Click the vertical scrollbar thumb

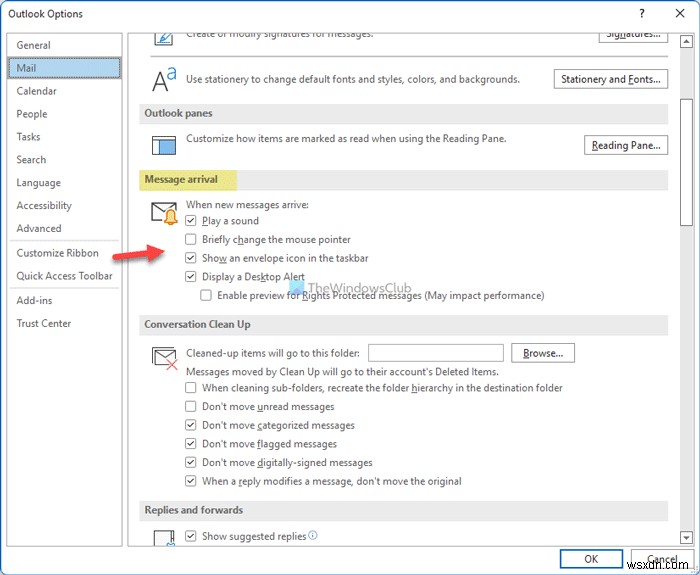pyautogui.click(x=686, y=162)
